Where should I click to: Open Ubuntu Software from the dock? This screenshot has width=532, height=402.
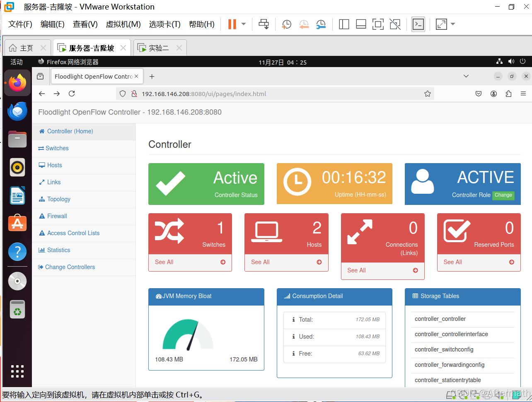point(17,224)
